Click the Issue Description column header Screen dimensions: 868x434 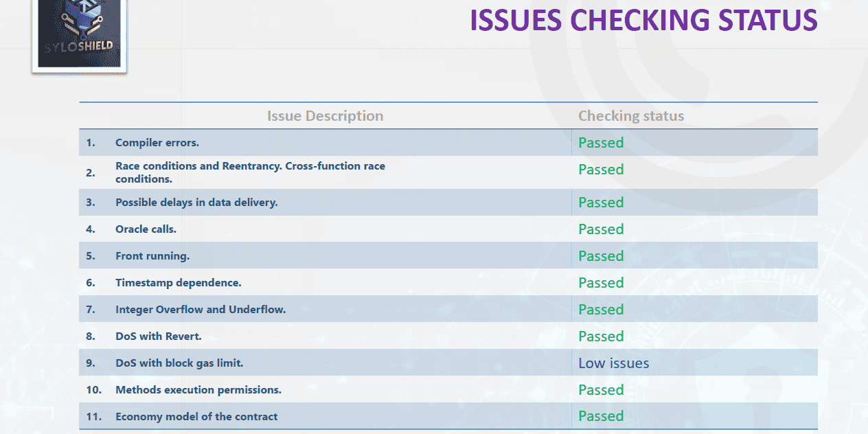pyautogui.click(x=325, y=116)
